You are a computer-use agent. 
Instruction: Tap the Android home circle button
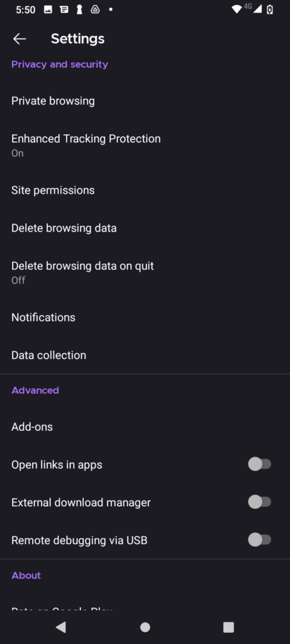(x=145, y=627)
